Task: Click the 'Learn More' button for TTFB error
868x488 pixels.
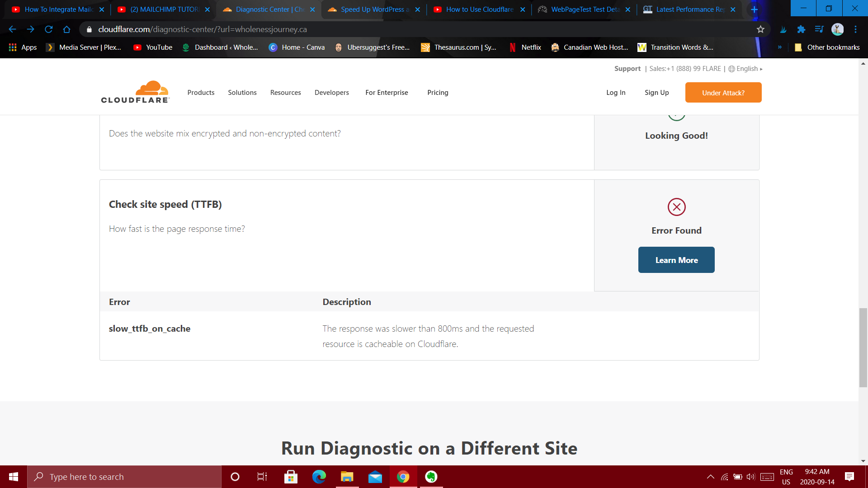Action: coord(677,260)
